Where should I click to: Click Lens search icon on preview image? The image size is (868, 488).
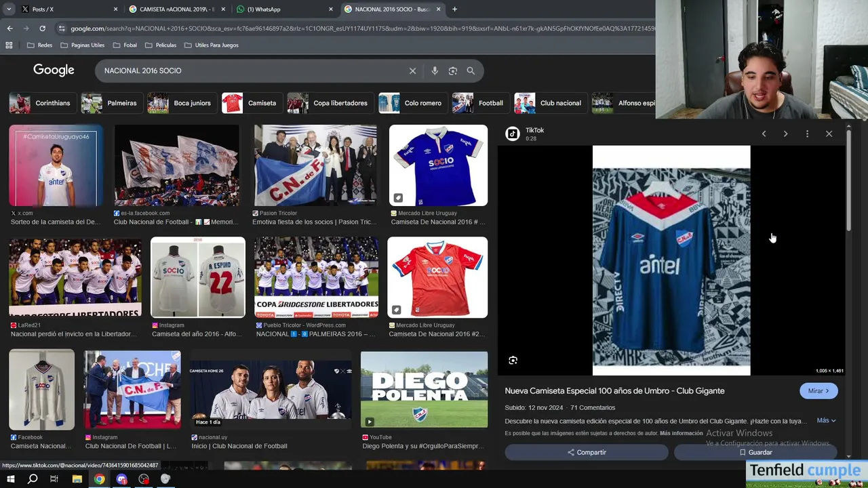[x=513, y=361]
